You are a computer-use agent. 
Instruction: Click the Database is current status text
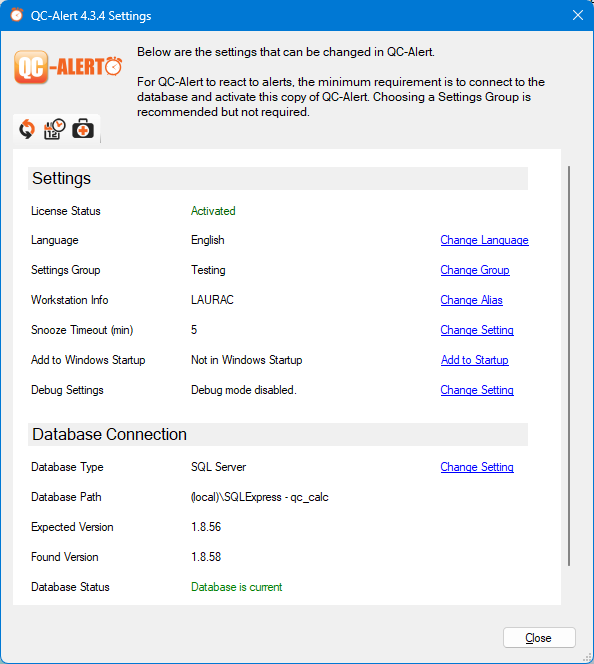(x=236, y=587)
